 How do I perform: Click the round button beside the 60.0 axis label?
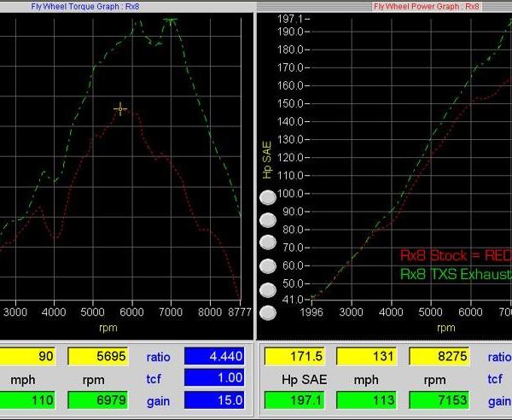pyautogui.click(x=268, y=265)
